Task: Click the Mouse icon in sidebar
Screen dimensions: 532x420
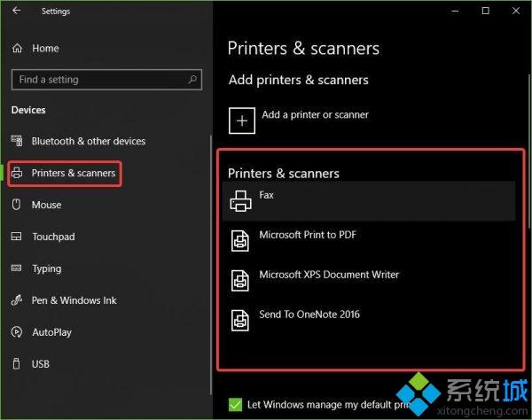Action: click(16, 205)
